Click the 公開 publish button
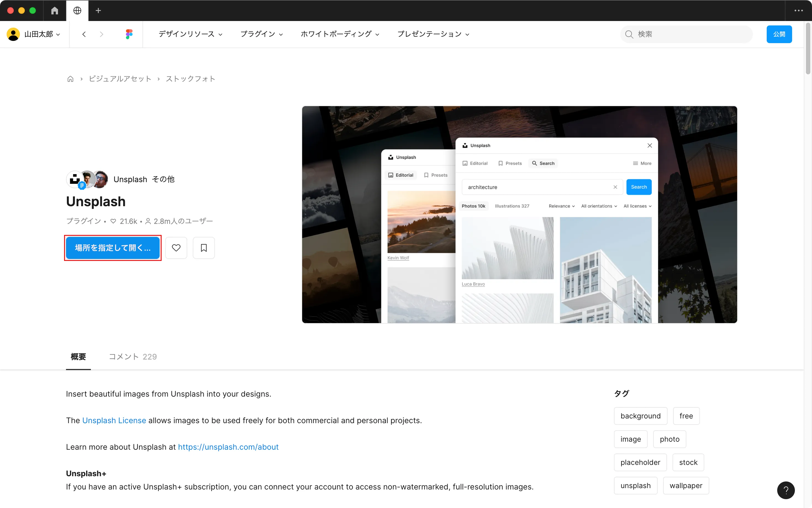Viewport: 812px width, 508px height. coord(779,34)
